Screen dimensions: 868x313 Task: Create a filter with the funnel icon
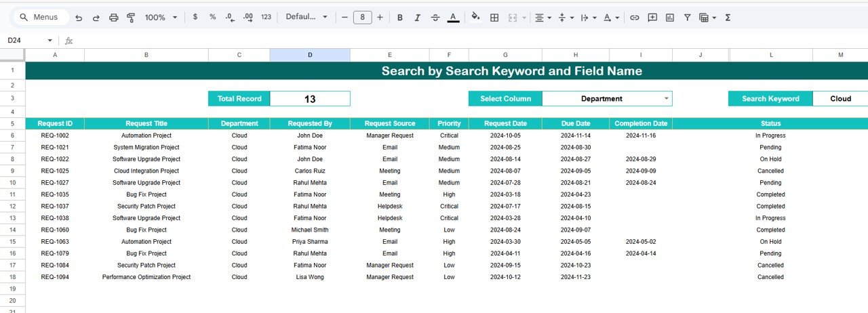688,18
